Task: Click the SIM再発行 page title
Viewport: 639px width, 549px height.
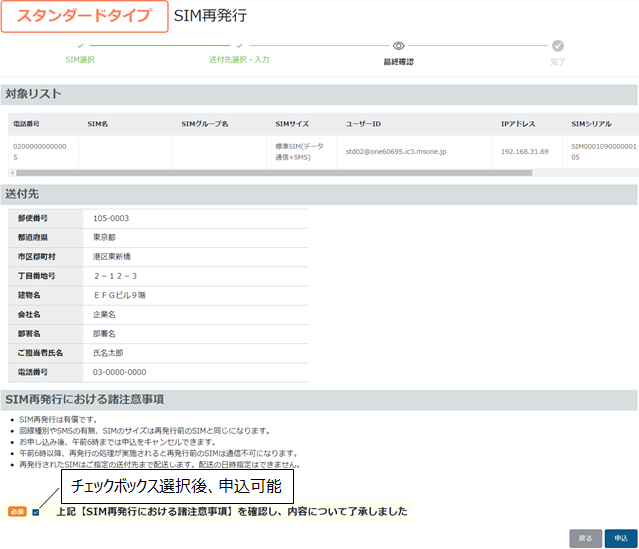Action: click(x=210, y=16)
